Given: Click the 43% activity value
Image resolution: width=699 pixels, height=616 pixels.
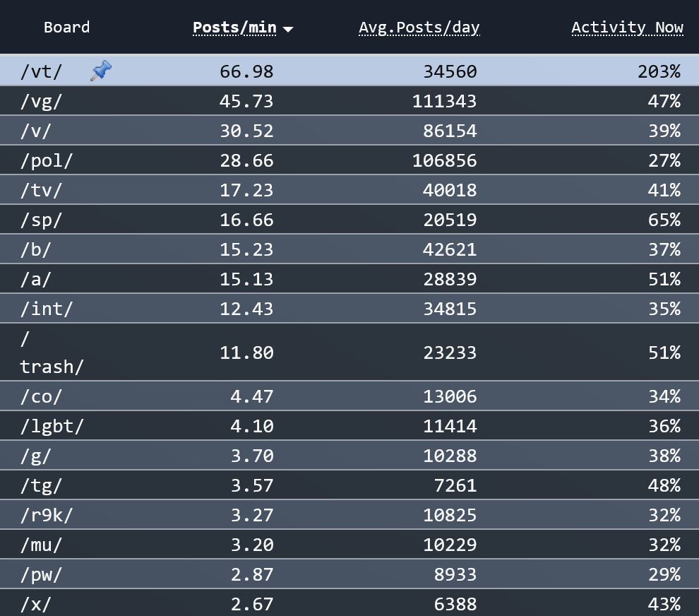Looking at the screenshot, I should click(x=664, y=604).
